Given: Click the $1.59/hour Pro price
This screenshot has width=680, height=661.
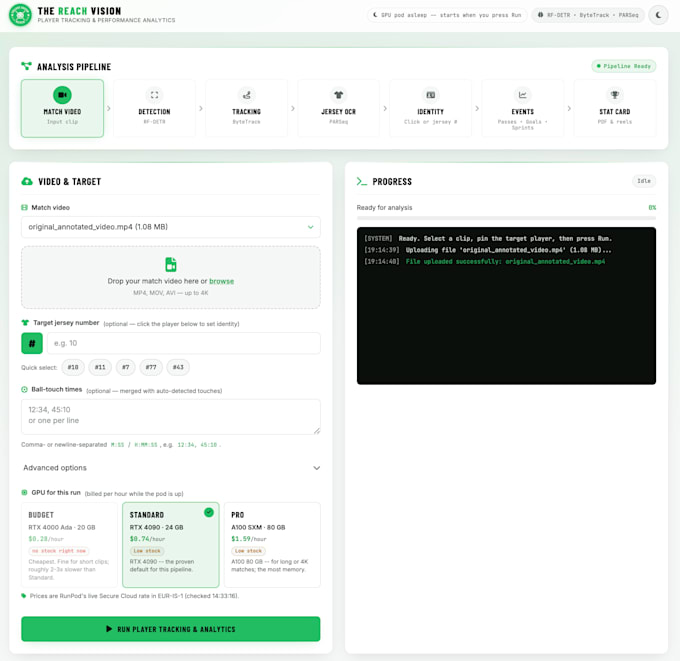Looking at the screenshot, I should [248, 539].
